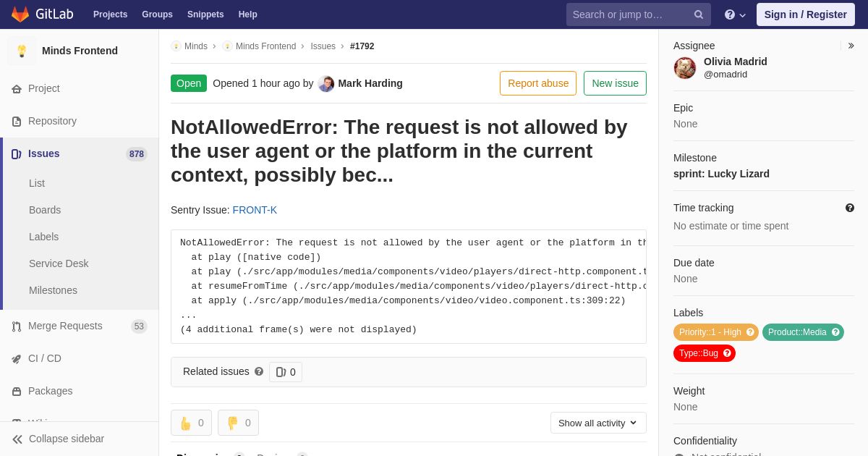The width and height of the screenshot is (868, 456).
Task: Click the 53 merge requests badge
Action: pos(139,326)
